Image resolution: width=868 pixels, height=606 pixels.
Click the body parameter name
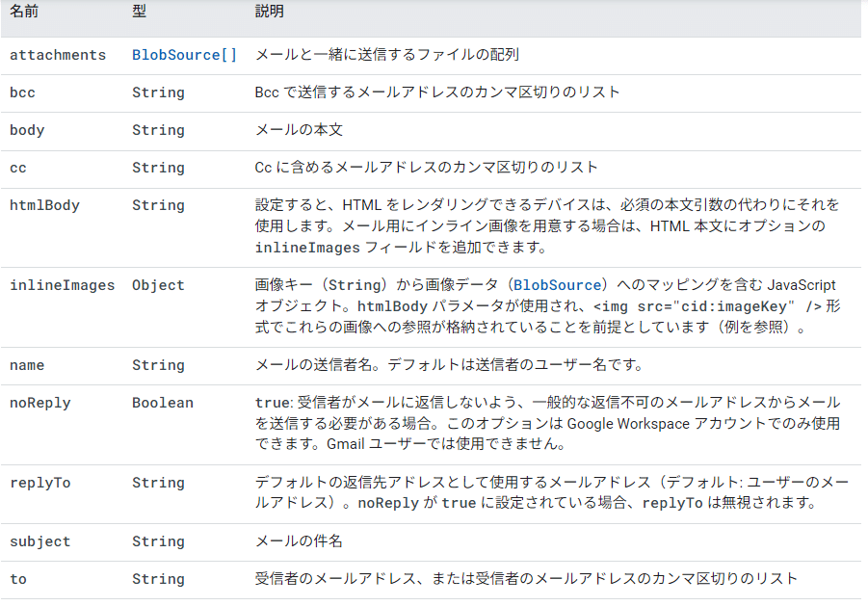click(27, 130)
